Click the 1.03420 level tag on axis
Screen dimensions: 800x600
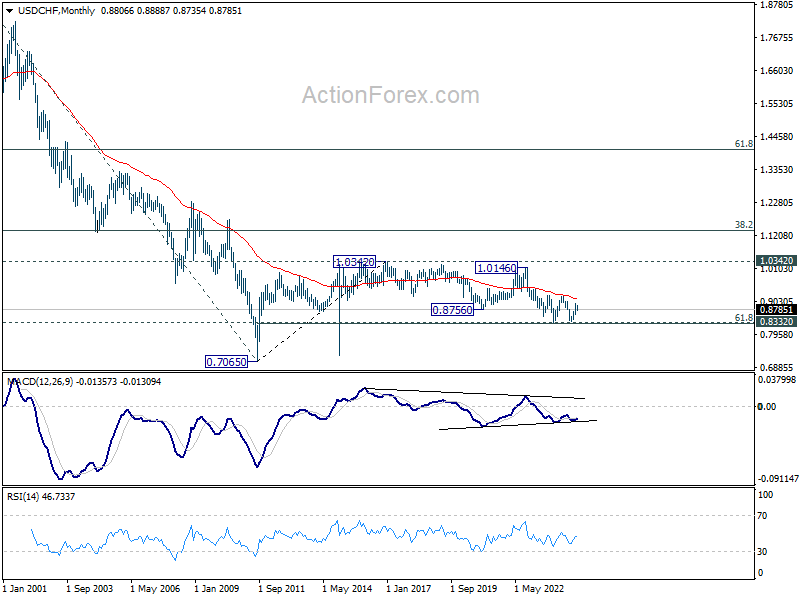coord(776,261)
